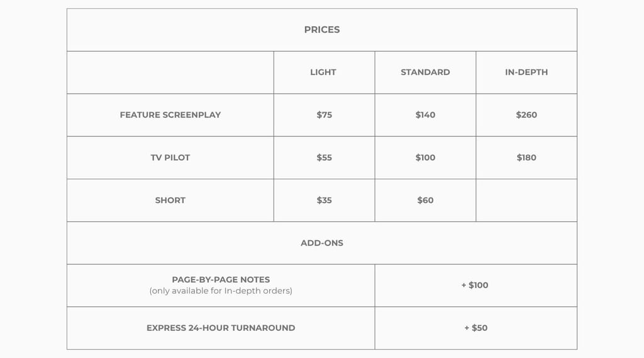
Task: Click the ADD-ONS section heading
Action: [321, 243]
